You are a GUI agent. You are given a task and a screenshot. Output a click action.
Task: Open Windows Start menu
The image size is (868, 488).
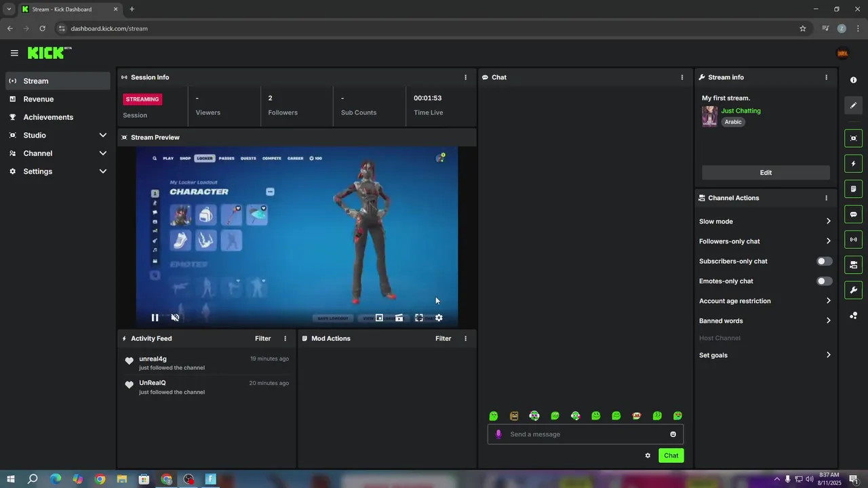point(10,479)
